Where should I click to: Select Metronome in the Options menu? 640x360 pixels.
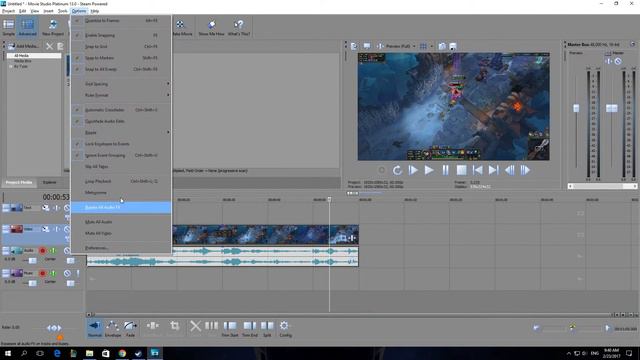(x=121, y=193)
